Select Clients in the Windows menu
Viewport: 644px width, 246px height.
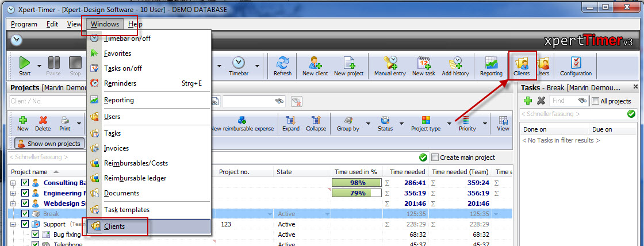coord(149,226)
